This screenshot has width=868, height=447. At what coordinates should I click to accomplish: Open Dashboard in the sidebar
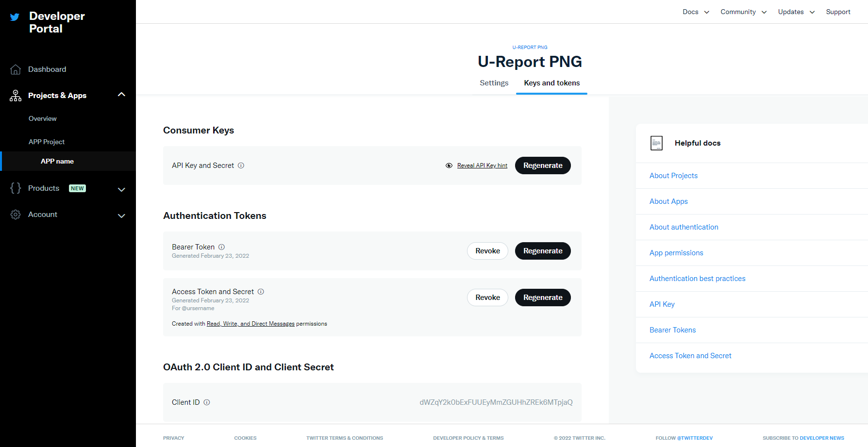[47, 69]
